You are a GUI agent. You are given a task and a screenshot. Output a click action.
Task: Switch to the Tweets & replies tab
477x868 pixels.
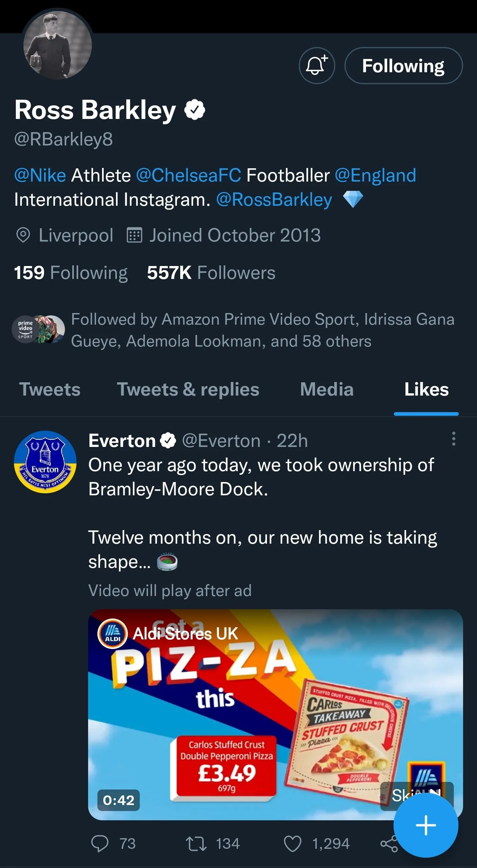(188, 390)
